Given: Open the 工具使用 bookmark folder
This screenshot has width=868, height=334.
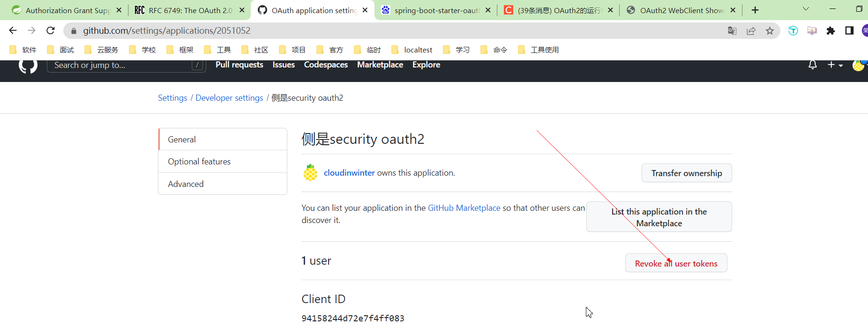Looking at the screenshot, I should click(x=539, y=50).
